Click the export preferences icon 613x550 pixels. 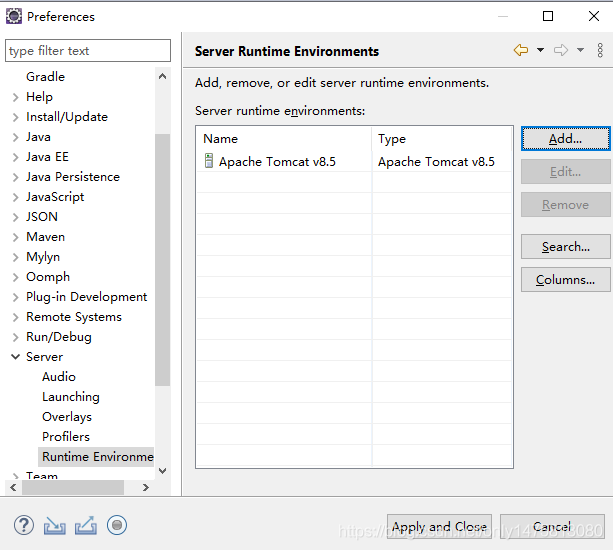(86, 525)
